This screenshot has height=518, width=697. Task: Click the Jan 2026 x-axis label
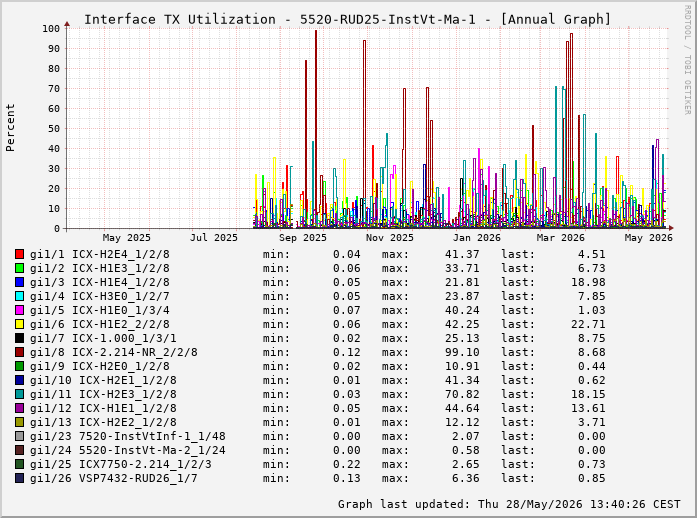click(477, 238)
